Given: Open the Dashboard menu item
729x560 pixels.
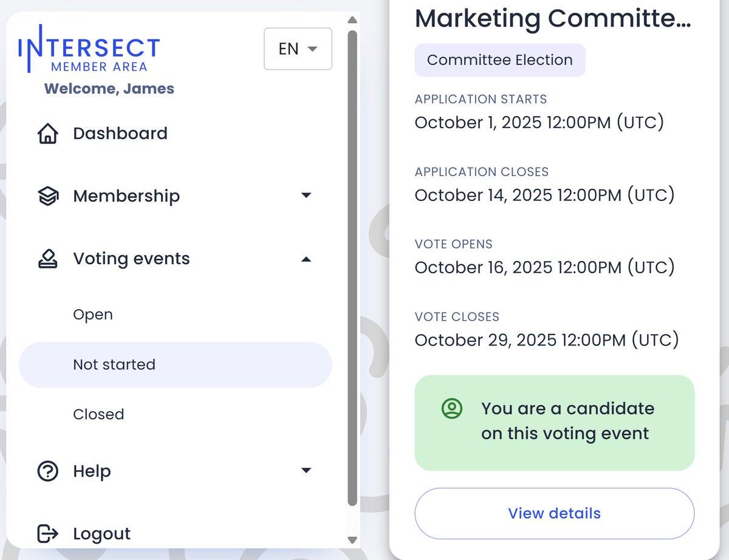Looking at the screenshot, I should click(x=120, y=134).
